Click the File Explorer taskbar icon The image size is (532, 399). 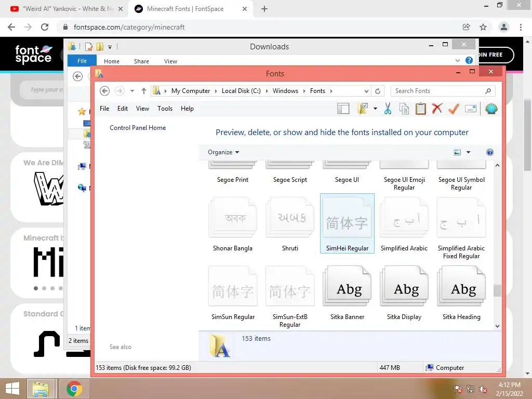pyautogui.click(x=41, y=389)
